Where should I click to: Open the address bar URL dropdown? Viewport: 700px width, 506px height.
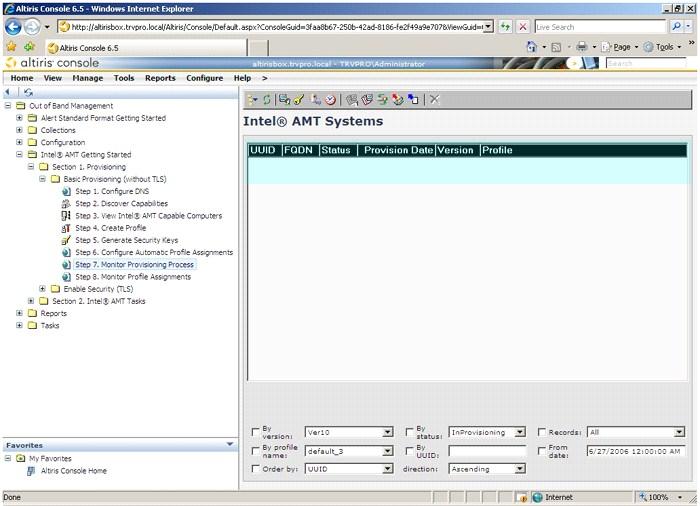pos(488,27)
